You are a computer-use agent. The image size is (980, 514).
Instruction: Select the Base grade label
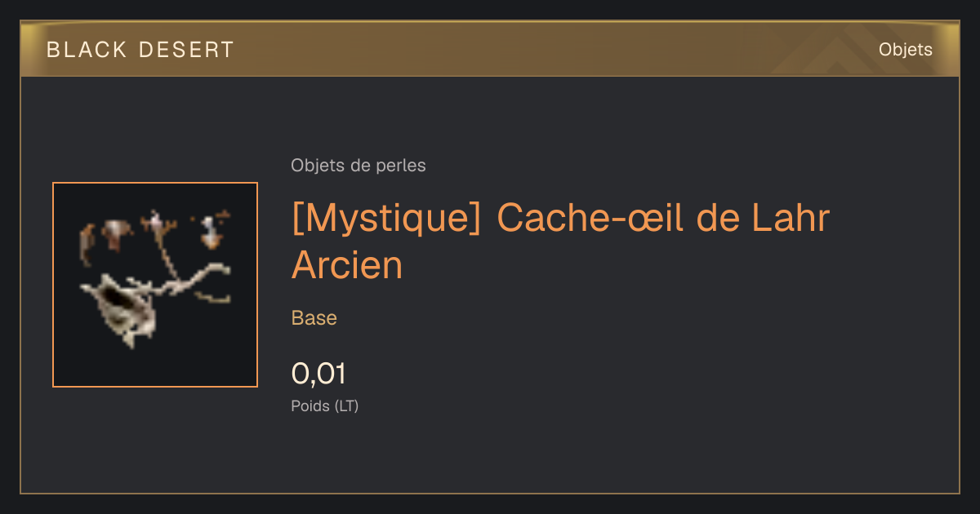tap(314, 318)
